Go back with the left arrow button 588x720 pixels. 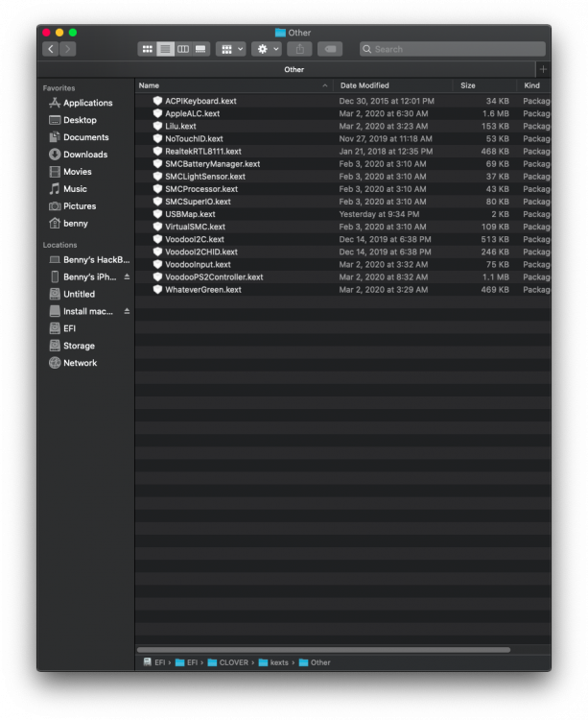tap(51, 49)
